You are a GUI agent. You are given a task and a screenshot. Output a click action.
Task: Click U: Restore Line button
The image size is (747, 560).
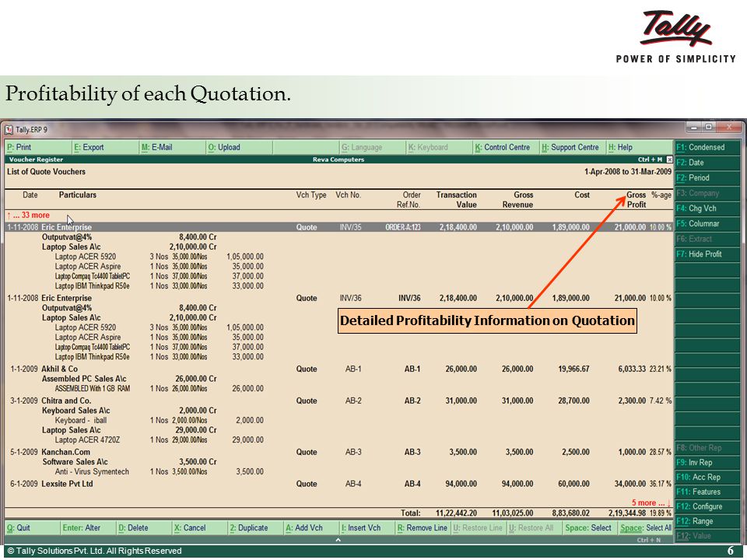click(479, 527)
